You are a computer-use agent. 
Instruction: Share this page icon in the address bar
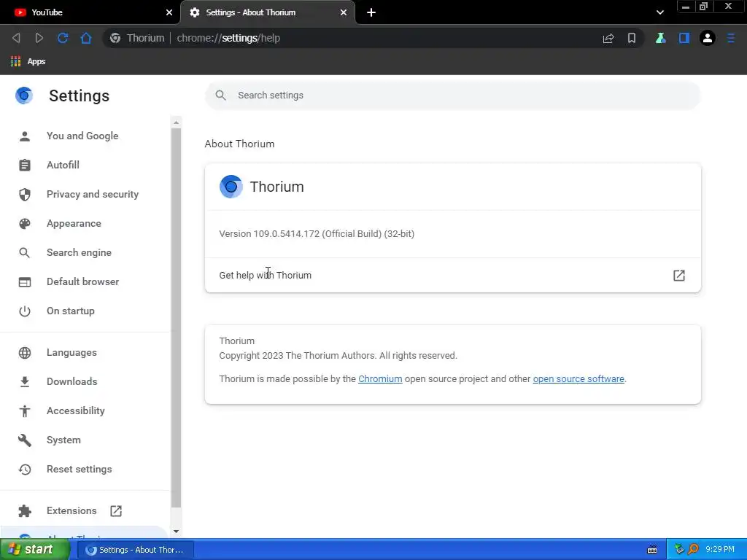[x=608, y=38]
